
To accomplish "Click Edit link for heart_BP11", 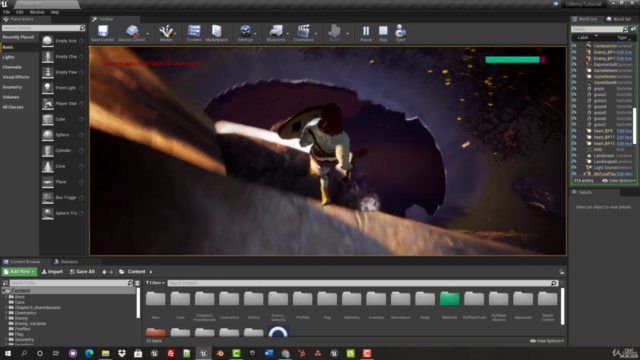I will pyautogui.click(x=624, y=138).
